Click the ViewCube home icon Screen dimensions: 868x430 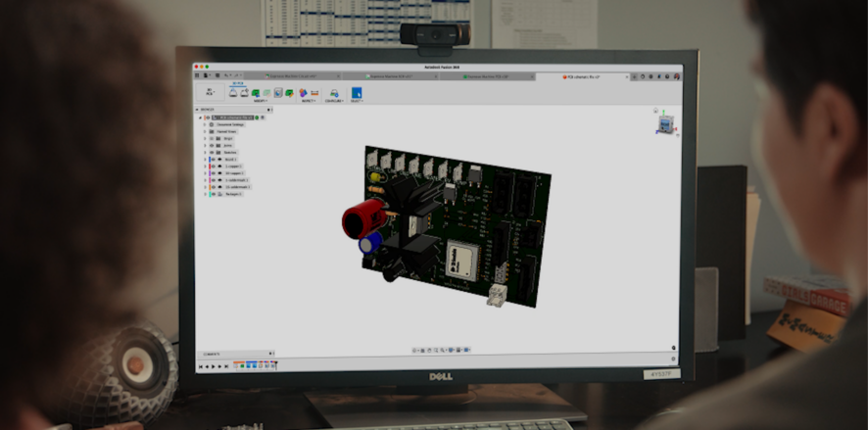[655, 111]
